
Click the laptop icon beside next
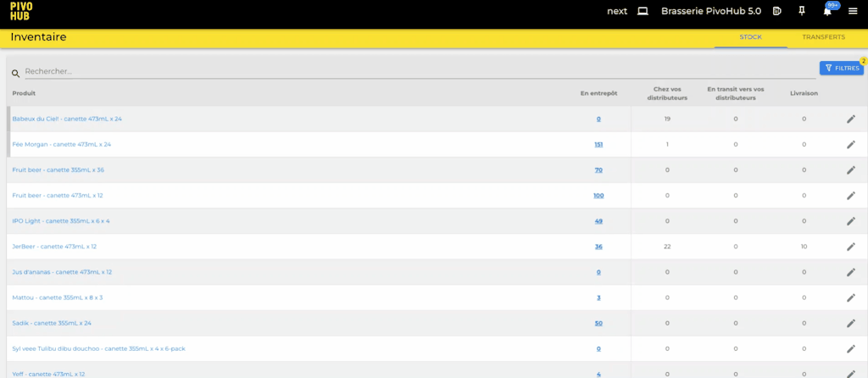coord(643,11)
